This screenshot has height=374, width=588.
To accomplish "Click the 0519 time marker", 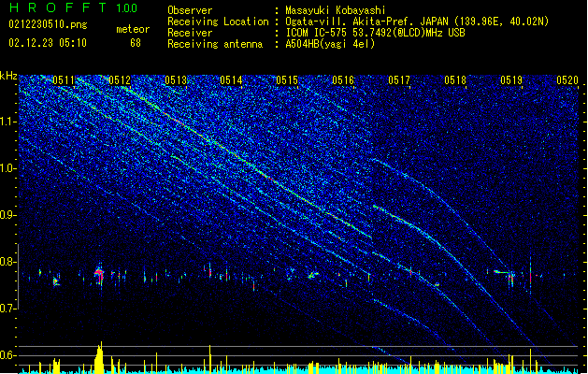I will 511,80.
